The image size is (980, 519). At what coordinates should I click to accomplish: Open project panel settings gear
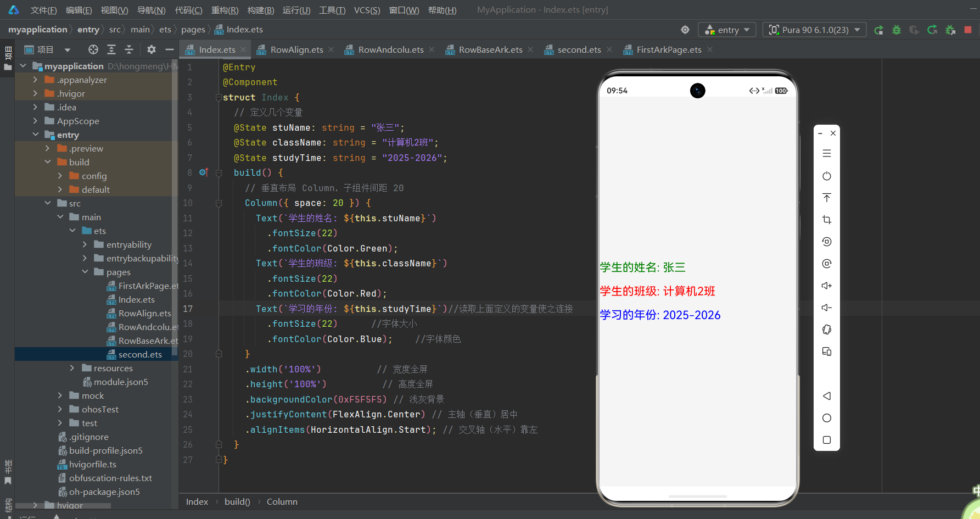coord(152,49)
